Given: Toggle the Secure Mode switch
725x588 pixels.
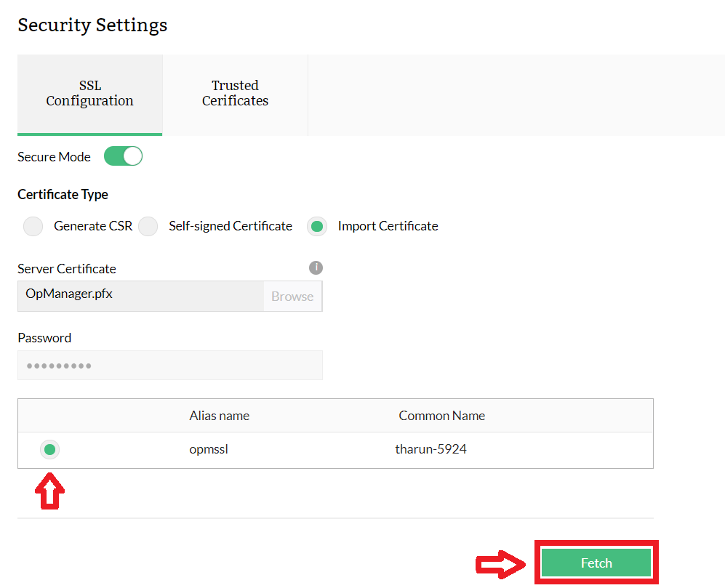Looking at the screenshot, I should click(123, 156).
